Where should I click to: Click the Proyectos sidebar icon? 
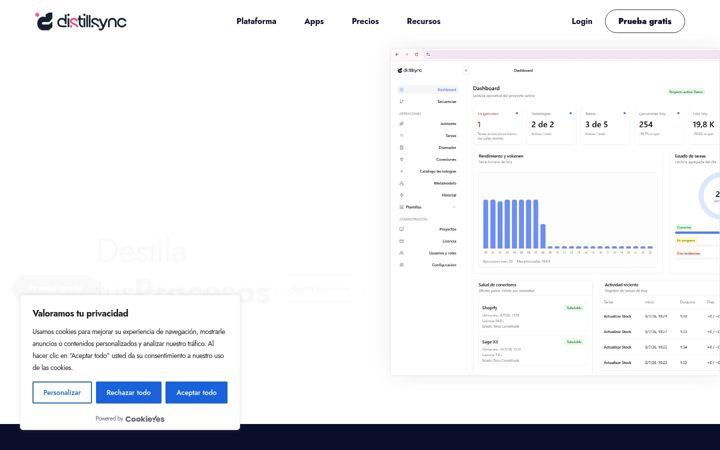coord(401,229)
